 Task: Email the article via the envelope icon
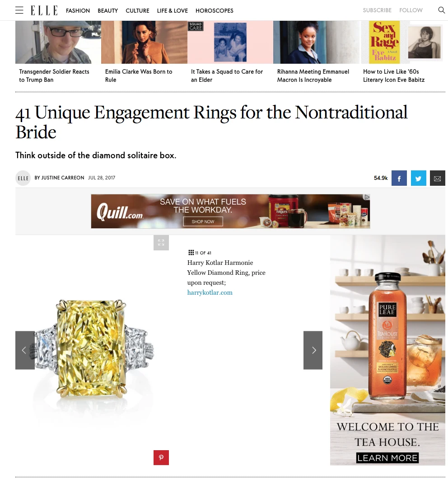tap(437, 178)
